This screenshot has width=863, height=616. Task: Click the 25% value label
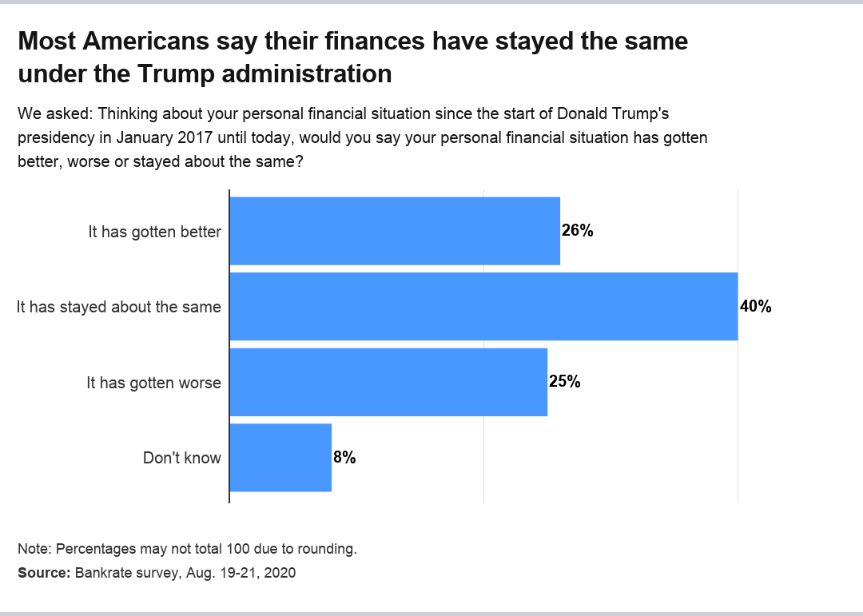click(564, 382)
